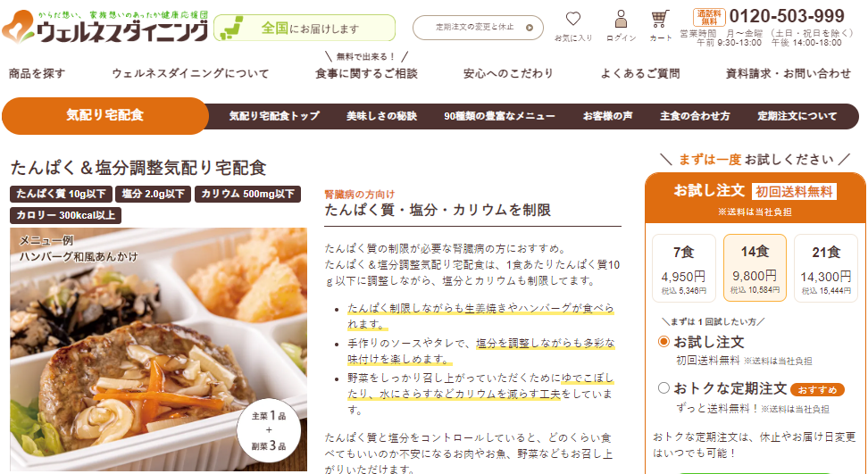The height and width of the screenshot is (474, 868).
Task: Switch to 美味しさの秘訣 tab
Action: (x=381, y=116)
